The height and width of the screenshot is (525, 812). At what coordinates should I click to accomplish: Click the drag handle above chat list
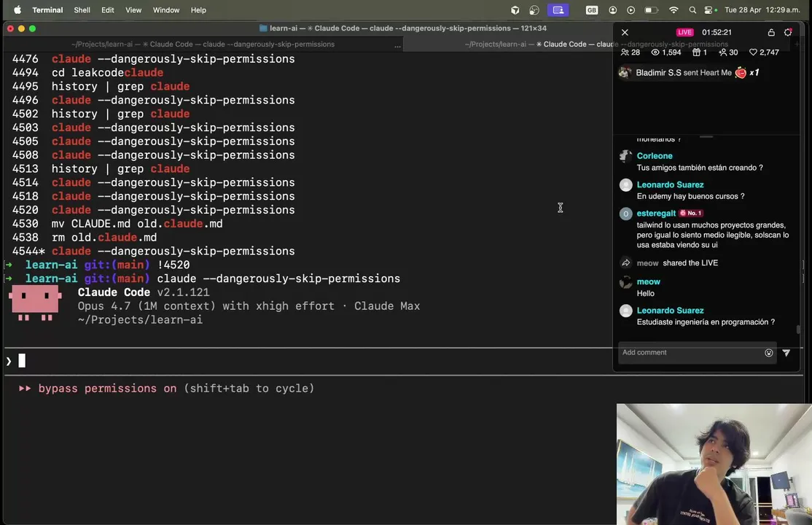706,137
